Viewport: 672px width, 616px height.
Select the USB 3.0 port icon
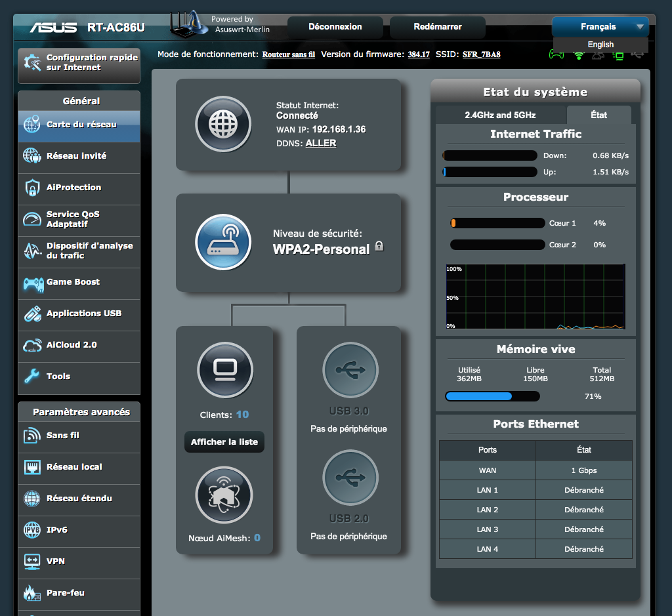click(350, 371)
